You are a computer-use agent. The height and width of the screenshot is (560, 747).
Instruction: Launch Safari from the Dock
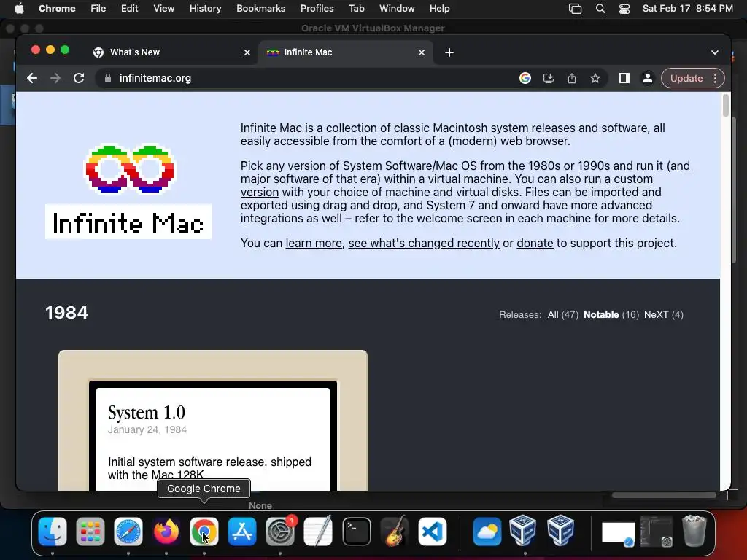coord(128,532)
